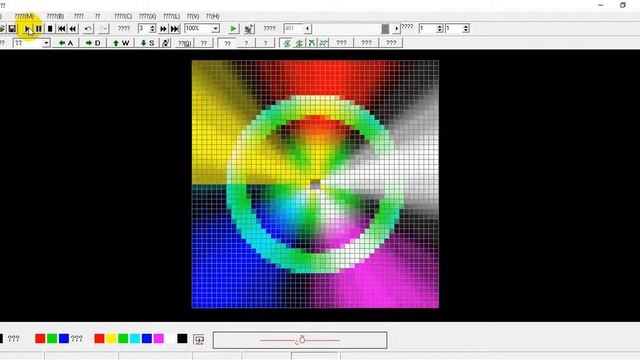Image resolution: width=640 pixels, height=360 pixels.
Task: Click the rotate icon after the S button
Action: tap(165, 43)
